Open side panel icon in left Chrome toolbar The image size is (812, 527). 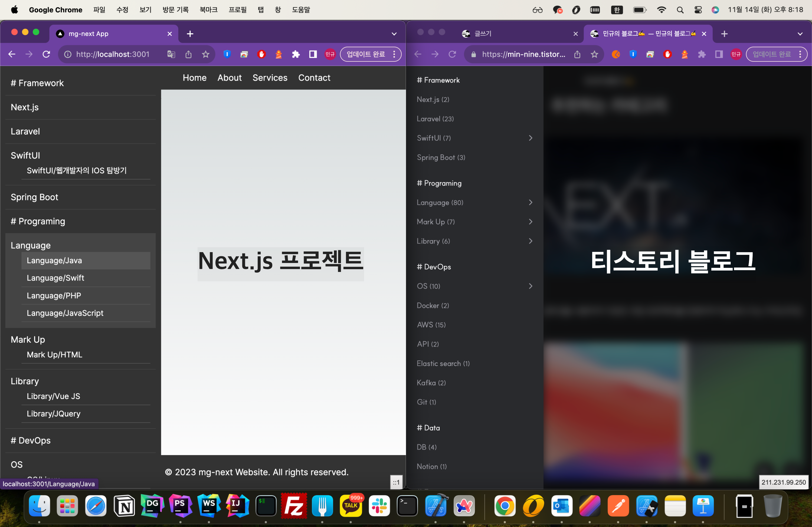313,54
